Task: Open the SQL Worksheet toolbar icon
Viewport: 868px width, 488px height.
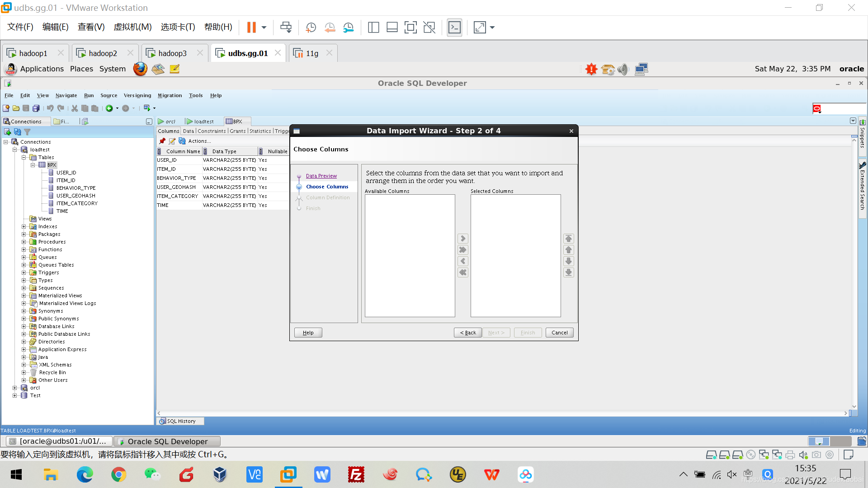Action: coord(146,108)
